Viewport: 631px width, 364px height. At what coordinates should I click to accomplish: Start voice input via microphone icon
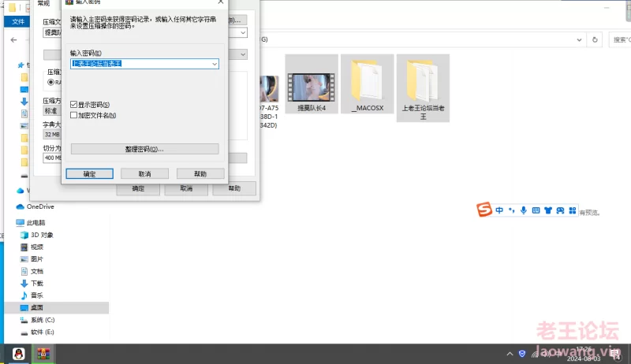click(524, 210)
